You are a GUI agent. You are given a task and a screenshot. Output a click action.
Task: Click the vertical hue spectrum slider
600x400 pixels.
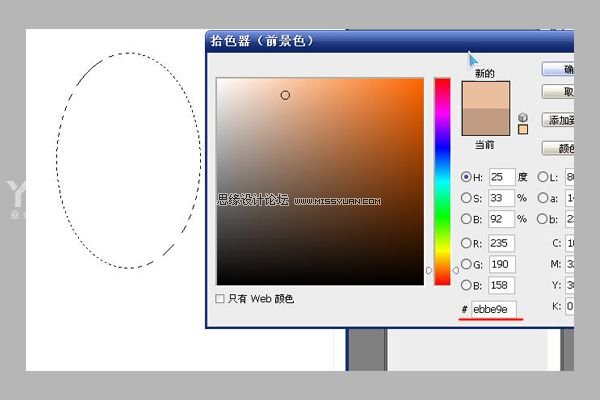point(442,182)
